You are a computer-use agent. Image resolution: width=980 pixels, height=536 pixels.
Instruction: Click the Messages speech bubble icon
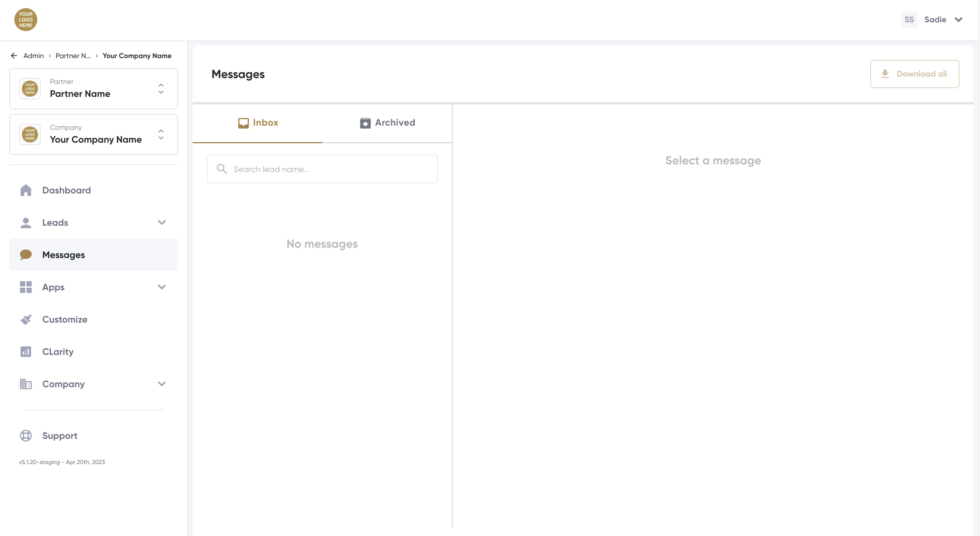pos(26,255)
